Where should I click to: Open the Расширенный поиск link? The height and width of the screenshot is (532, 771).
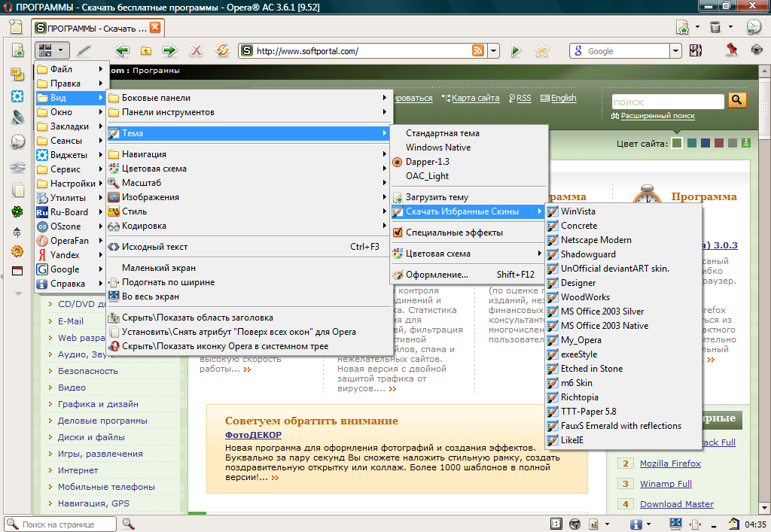pos(657,116)
